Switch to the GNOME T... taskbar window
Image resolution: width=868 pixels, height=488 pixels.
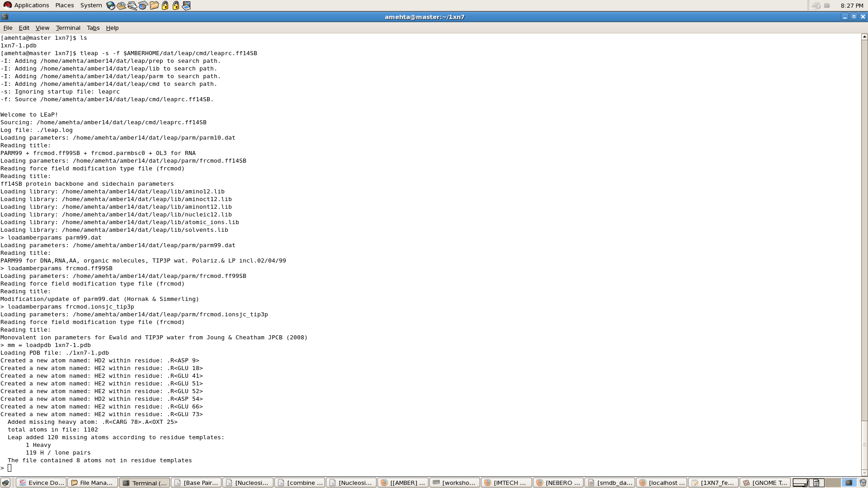[x=765, y=483]
